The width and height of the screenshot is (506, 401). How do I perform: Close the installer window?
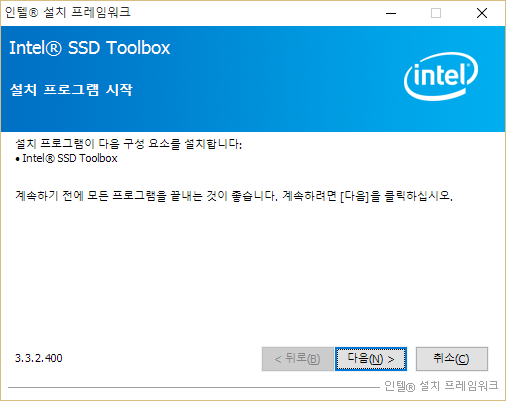[x=482, y=13]
